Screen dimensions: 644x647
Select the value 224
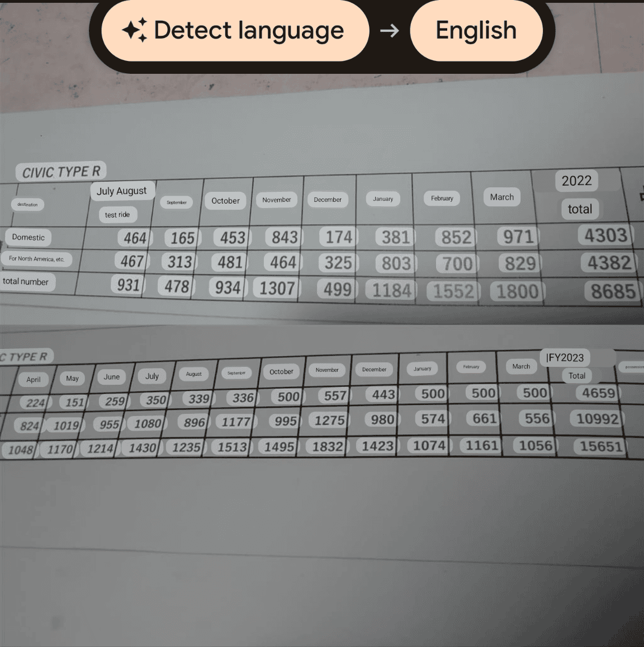click(x=35, y=403)
